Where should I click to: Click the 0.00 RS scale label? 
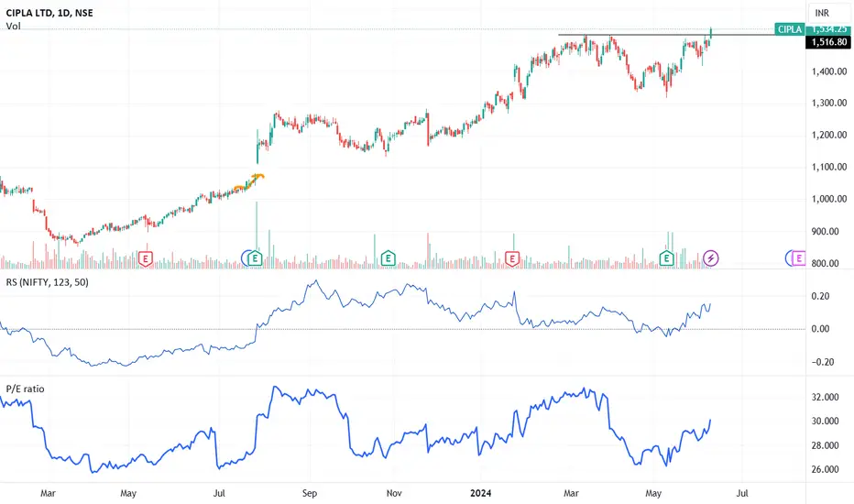point(821,329)
